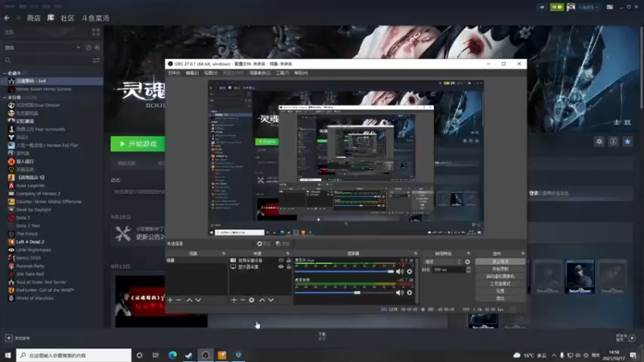
Task: Click the green Play game button
Action: tap(138, 144)
